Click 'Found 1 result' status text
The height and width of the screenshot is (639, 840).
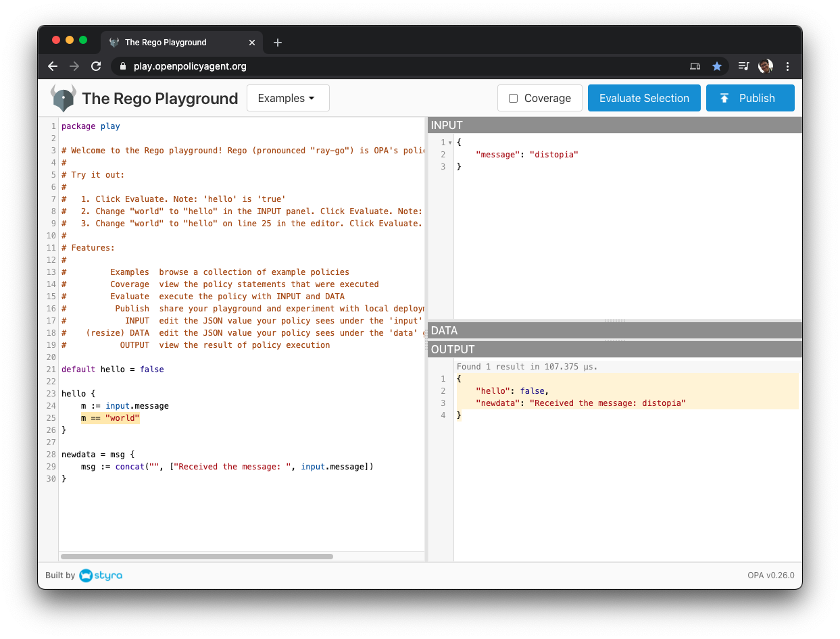527,367
